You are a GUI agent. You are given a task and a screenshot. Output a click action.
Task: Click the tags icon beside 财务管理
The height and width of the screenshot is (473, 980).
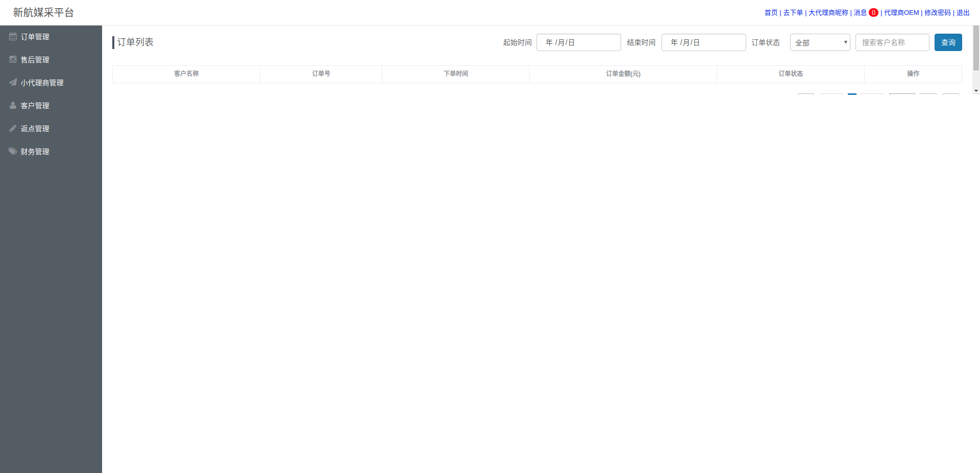(13, 152)
